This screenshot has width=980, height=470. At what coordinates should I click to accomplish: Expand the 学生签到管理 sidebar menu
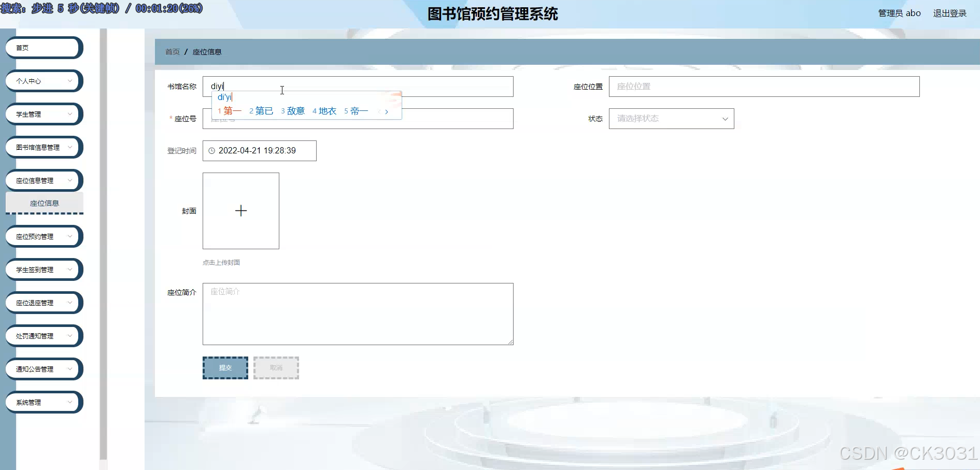[44, 269]
